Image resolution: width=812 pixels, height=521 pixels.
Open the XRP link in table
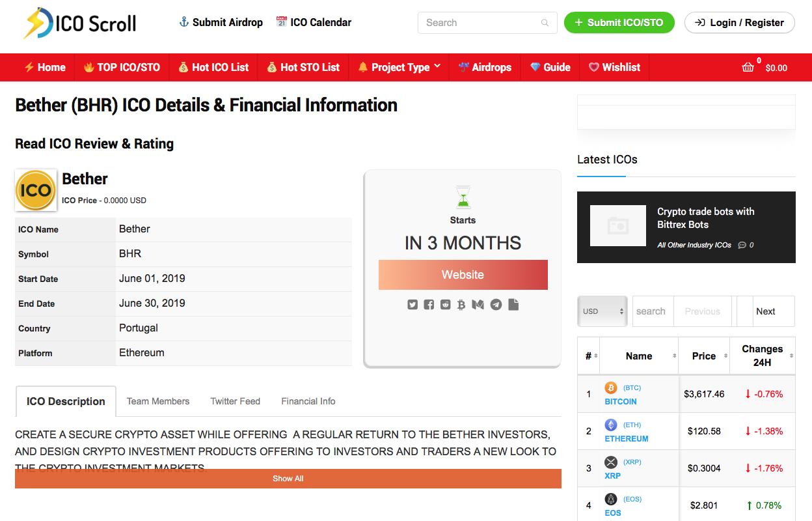pos(613,476)
